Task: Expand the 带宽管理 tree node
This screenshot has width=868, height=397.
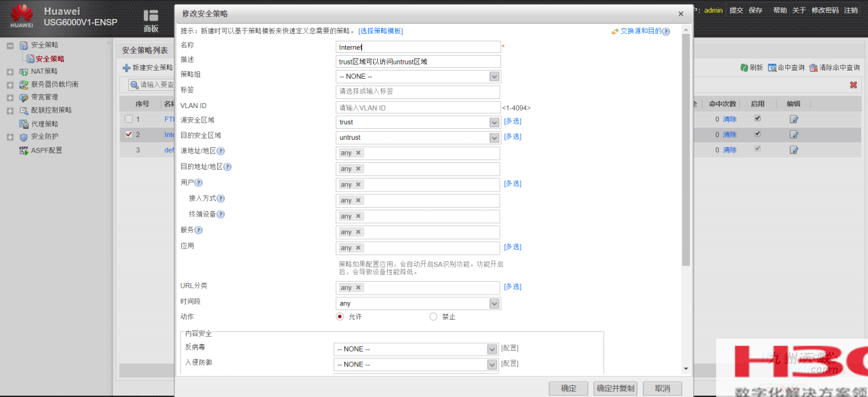Action: tap(10, 98)
